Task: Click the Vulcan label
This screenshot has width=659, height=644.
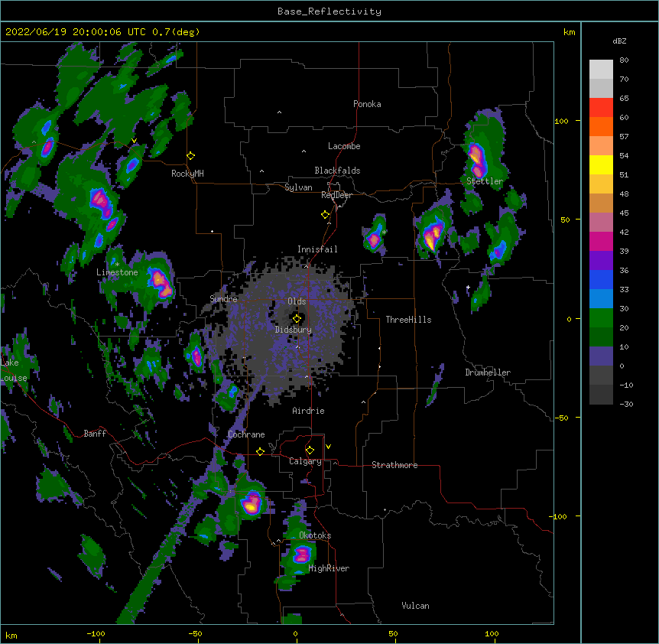Action: click(415, 606)
